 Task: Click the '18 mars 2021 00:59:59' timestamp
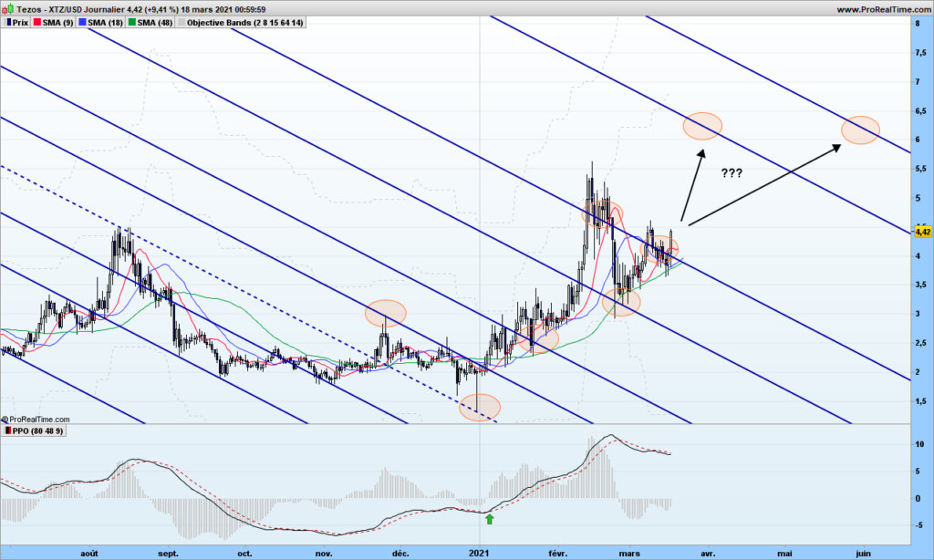point(223,9)
